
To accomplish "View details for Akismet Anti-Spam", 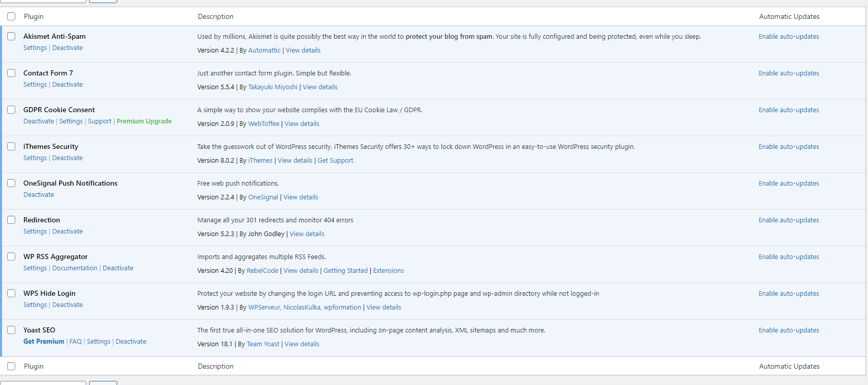I will (303, 50).
